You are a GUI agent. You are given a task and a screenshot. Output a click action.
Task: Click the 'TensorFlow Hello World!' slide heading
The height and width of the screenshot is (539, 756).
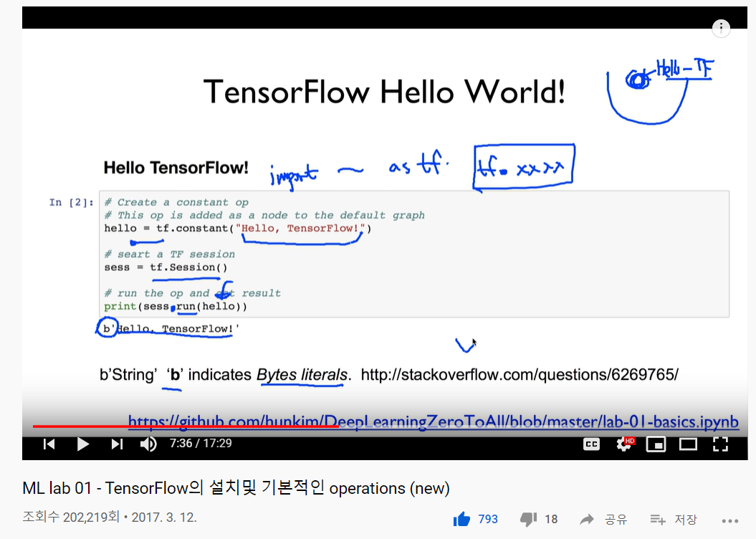[x=384, y=92]
